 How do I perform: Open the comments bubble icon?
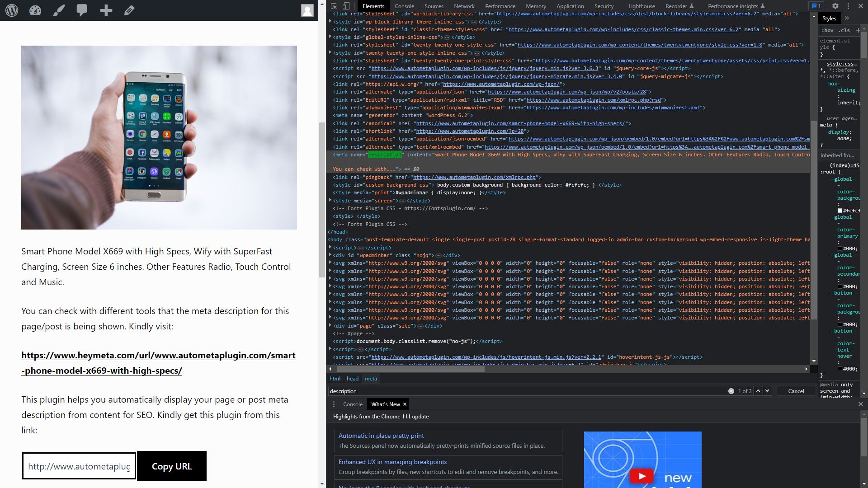pos(82,10)
